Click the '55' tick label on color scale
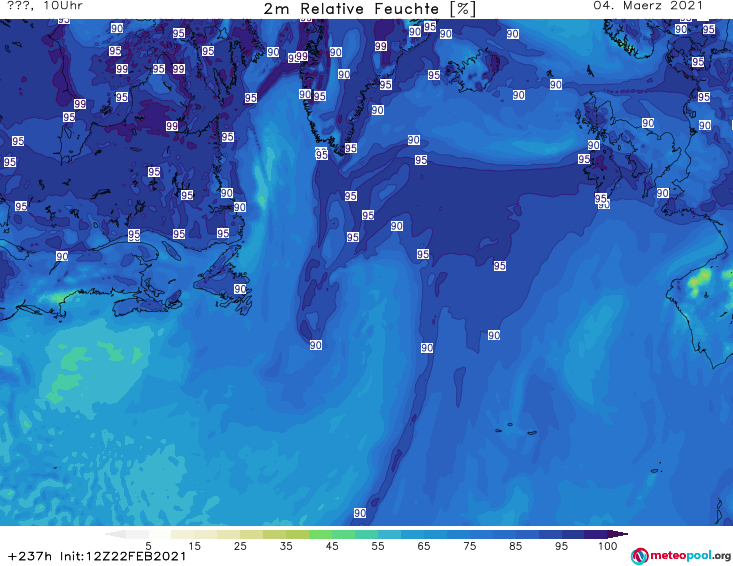 [378, 546]
